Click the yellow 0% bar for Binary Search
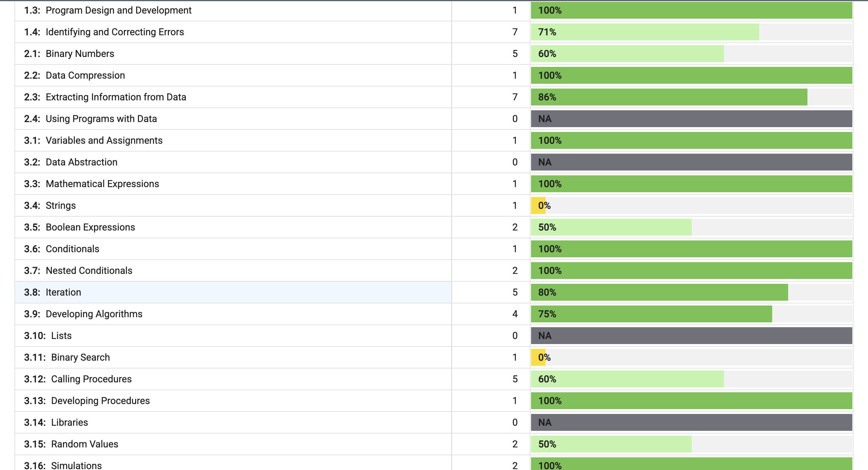 point(539,357)
